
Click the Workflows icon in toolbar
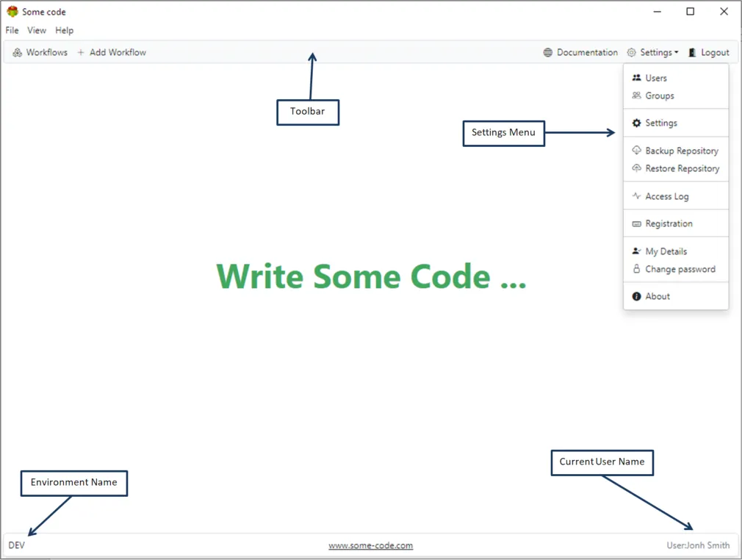pyautogui.click(x=18, y=52)
